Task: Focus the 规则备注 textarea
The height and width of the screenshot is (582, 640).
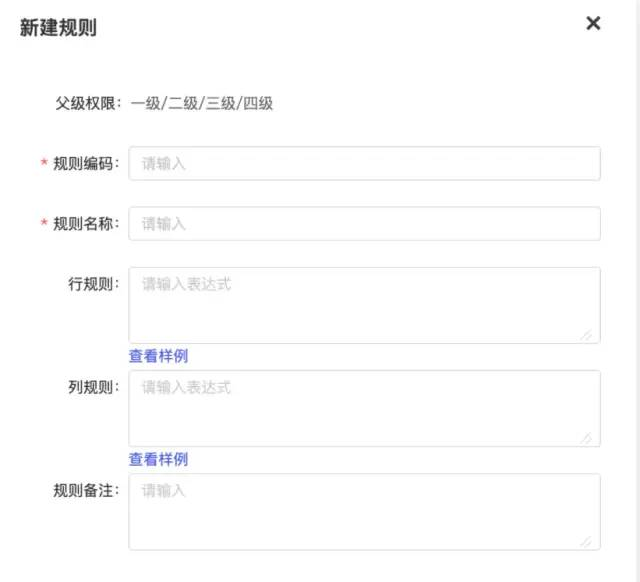Action: [364, 511]
